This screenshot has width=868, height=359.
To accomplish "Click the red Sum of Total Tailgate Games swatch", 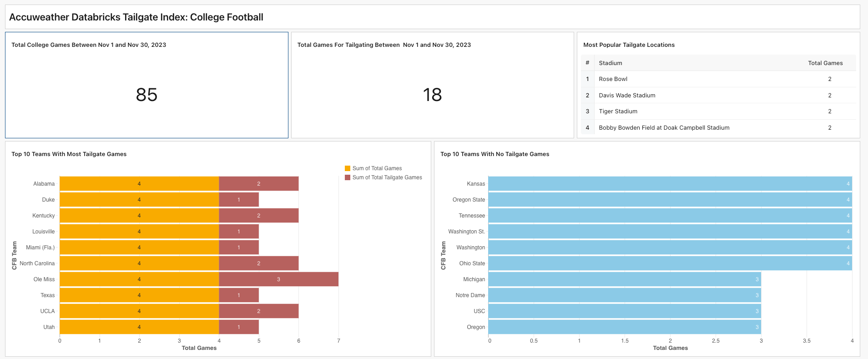I will pos(348,177).
